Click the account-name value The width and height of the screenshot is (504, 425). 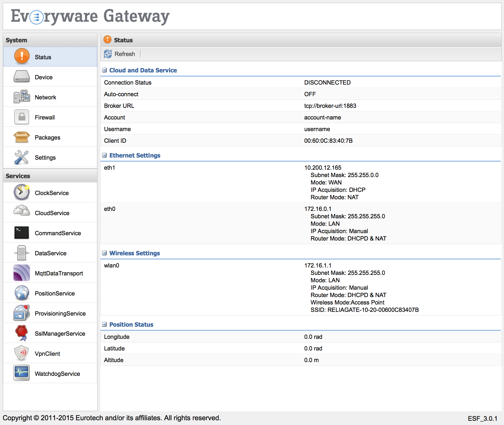323,117
